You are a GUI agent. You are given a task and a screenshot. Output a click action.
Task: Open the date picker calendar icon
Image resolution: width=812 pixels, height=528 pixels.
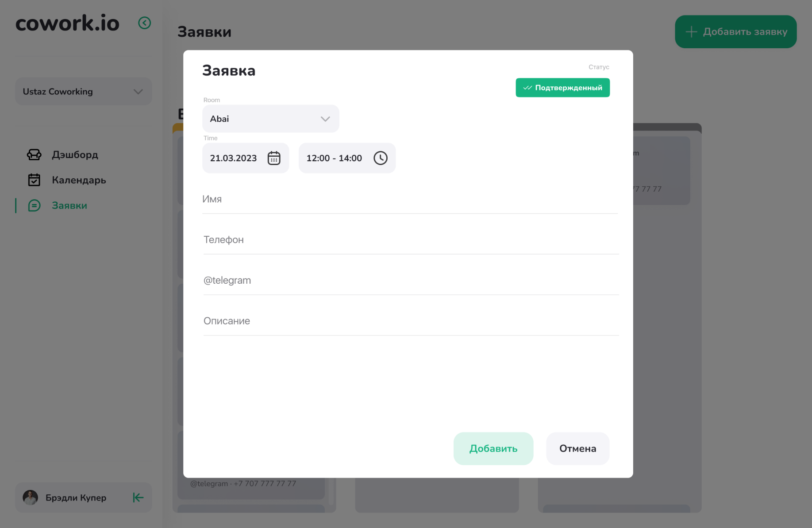click(274, 158)
